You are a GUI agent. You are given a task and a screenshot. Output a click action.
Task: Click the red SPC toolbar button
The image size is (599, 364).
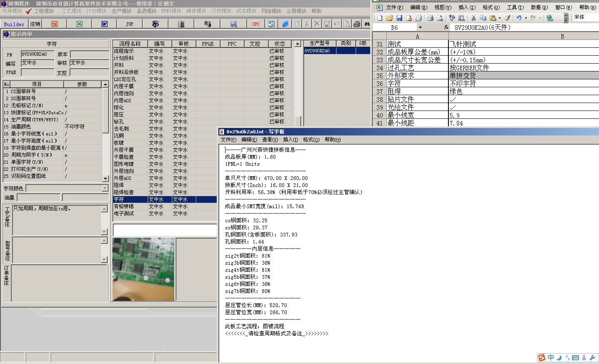256,24
